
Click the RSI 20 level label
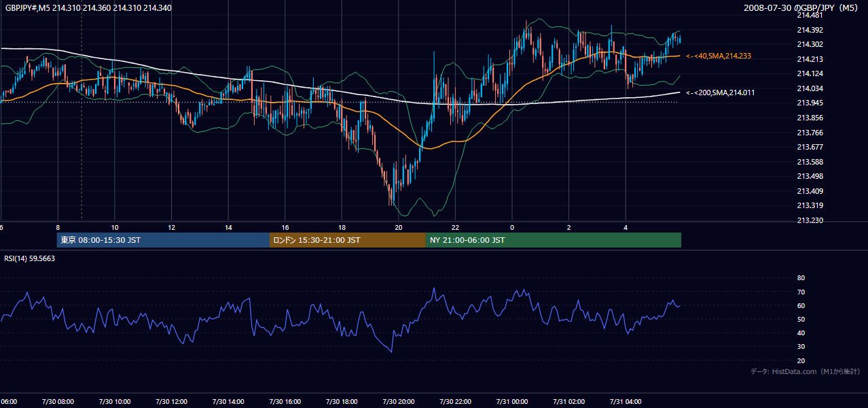click(801, 360)
